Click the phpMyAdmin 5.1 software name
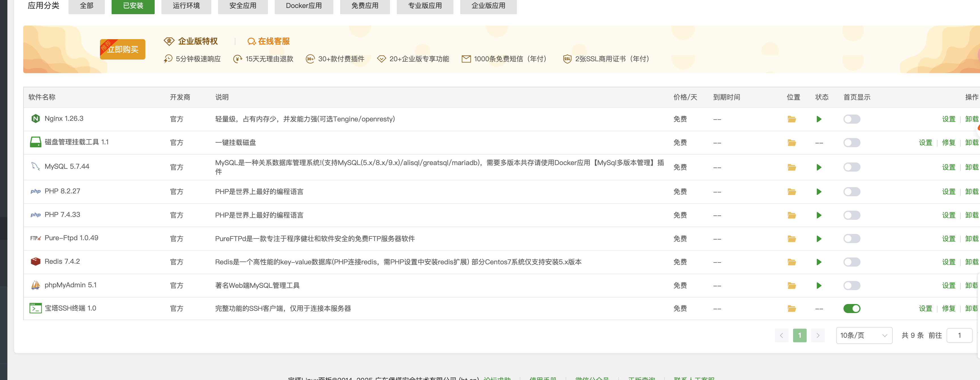Viewport: 980px width, 380px height. (70, 285)
